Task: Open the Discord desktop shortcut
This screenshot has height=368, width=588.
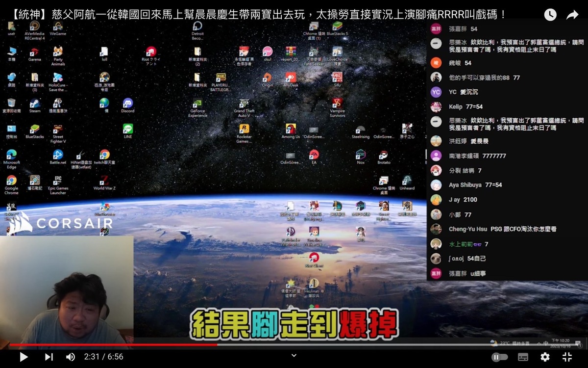Action: coord(128,105)
